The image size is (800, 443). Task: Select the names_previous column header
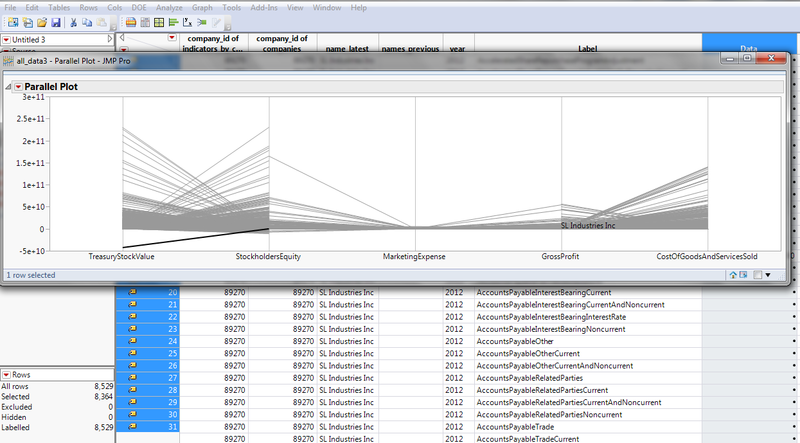pyautogui.click(x=411, y=43)
